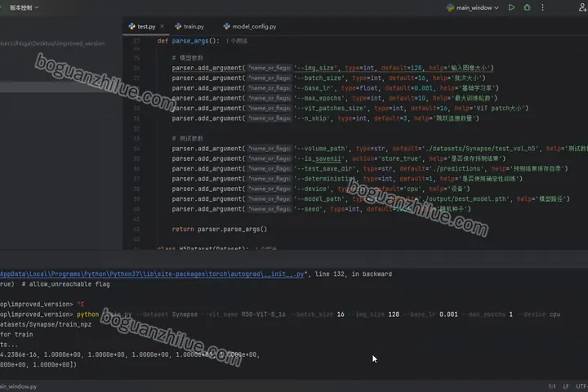Viewport: 588px width, 392px height.
Task: Click the return parser.parse_args() line
Action: 220,229
